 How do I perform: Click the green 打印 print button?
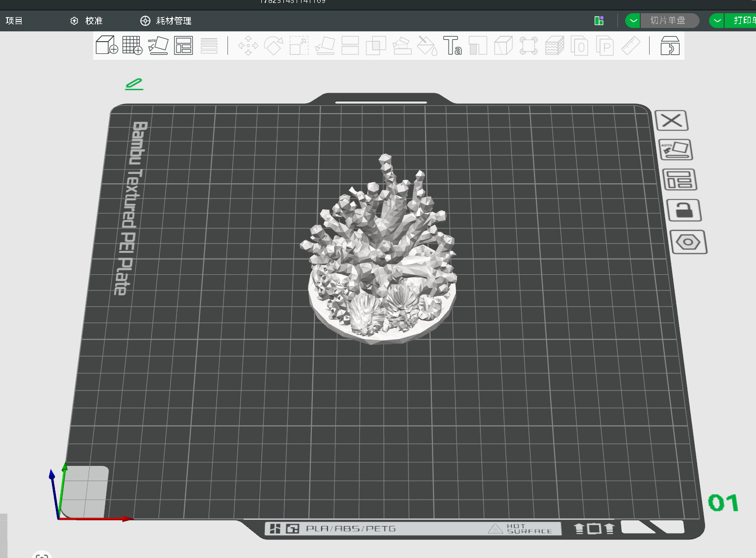pos(741,21)
